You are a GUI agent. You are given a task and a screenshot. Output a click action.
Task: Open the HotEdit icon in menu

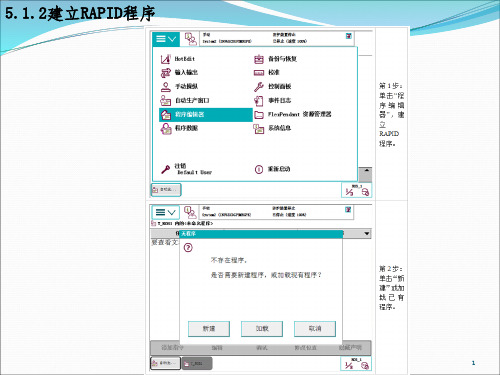click(165, 59)
